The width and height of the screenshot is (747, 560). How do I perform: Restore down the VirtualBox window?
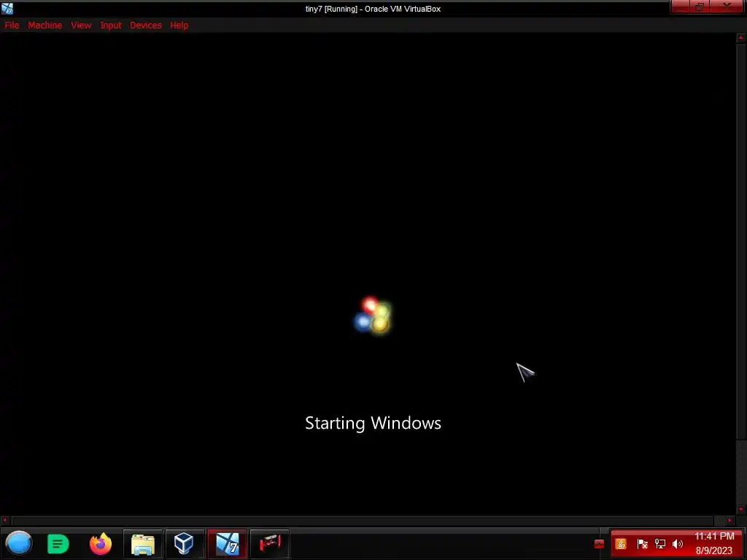[700, 7]
